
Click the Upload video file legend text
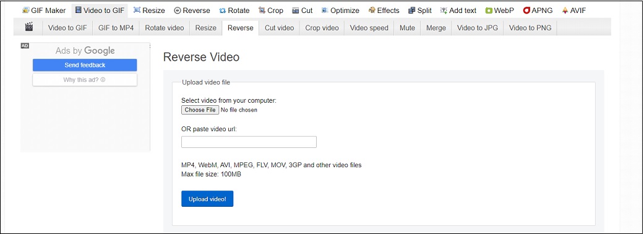coord(206,82)
